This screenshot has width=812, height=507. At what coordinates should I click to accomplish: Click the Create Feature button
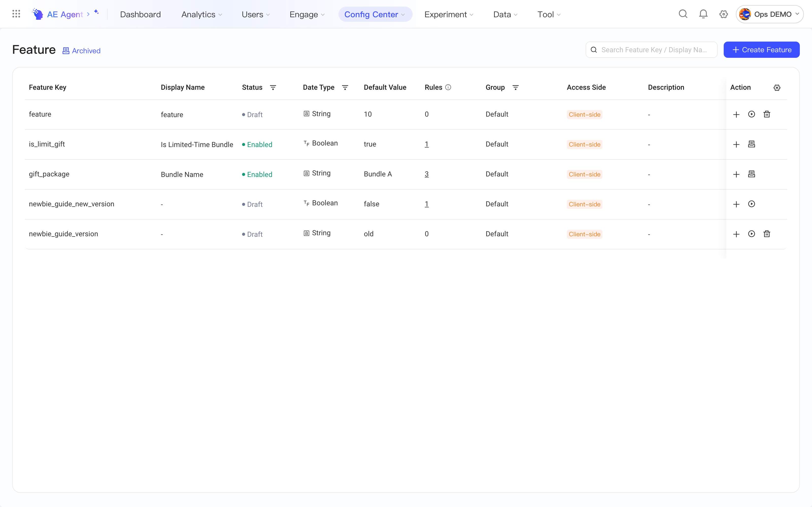[x=761, y=50]
